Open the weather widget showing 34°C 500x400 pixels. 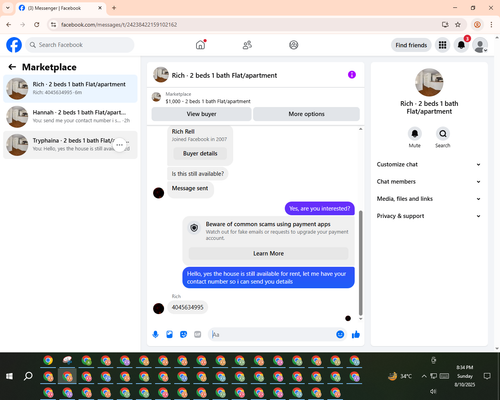(400, 376)
